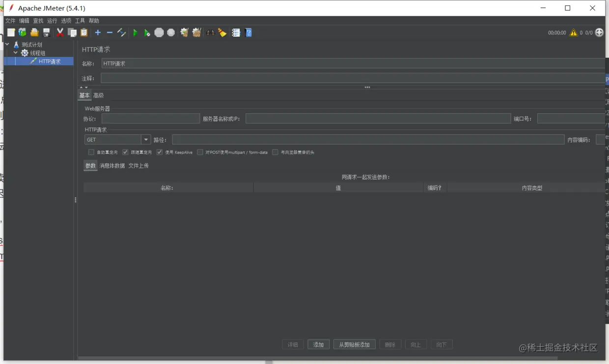This screenshot has width=609, height=364.
Task: Paste with the clipboard toolbar icon
Action: pos(84,32)
